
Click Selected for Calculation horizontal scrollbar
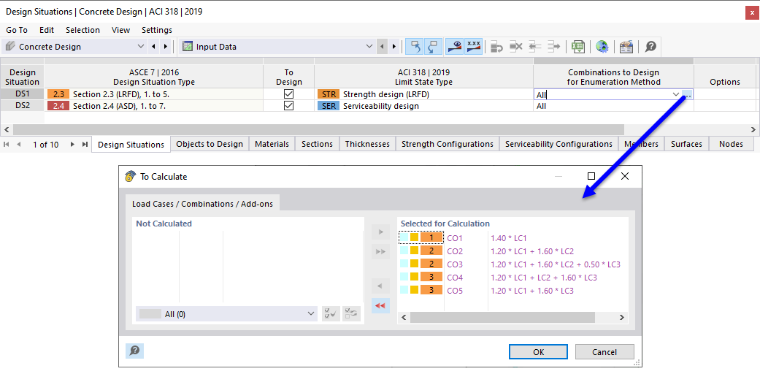click(502, 317)
